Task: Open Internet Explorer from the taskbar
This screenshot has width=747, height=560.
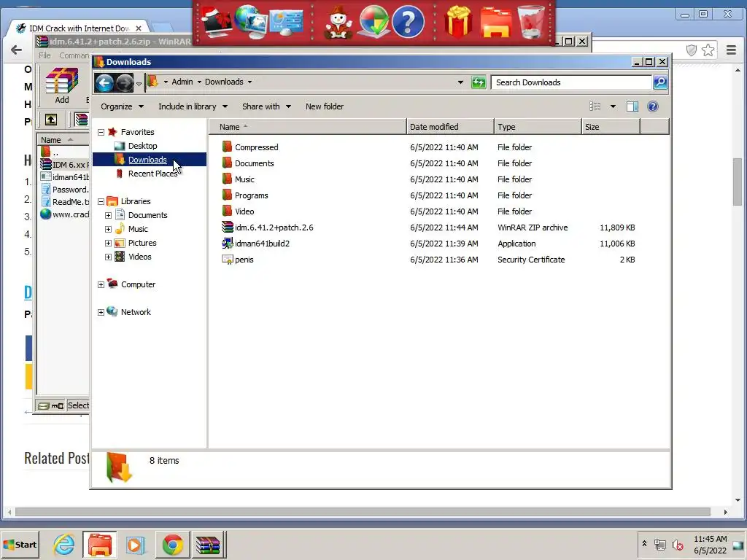Action: click(x=64, y=545)
